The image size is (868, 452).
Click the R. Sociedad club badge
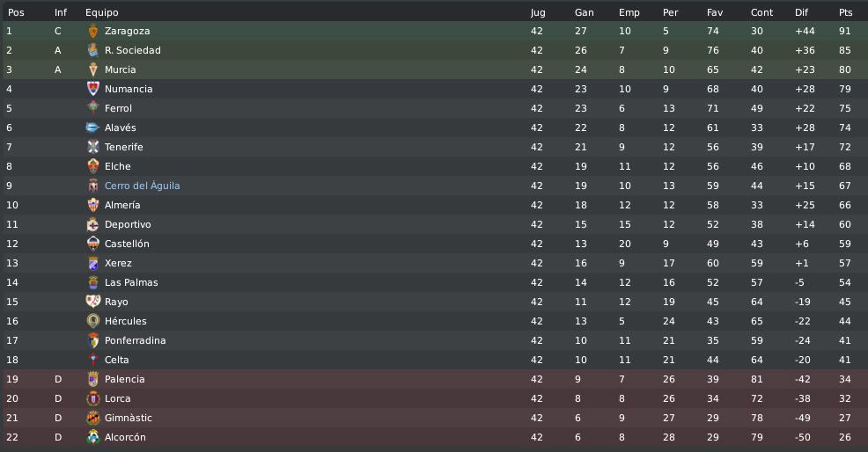point(93,50)
